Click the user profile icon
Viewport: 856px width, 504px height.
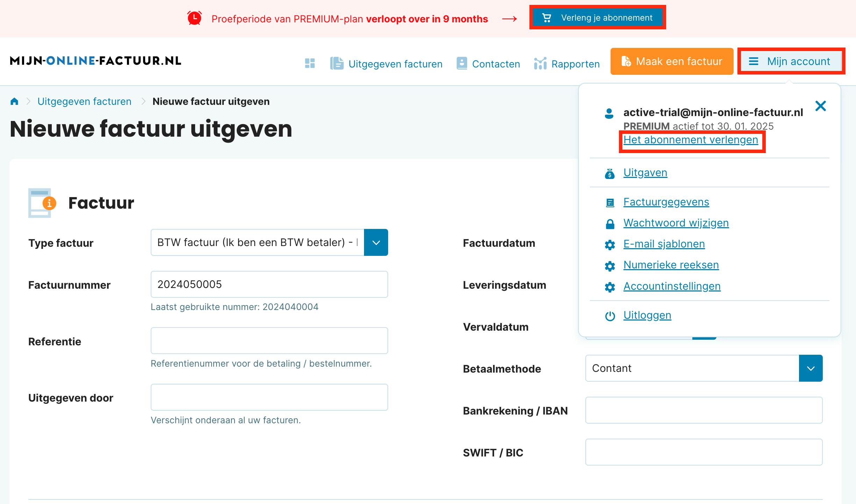[609, 114]
